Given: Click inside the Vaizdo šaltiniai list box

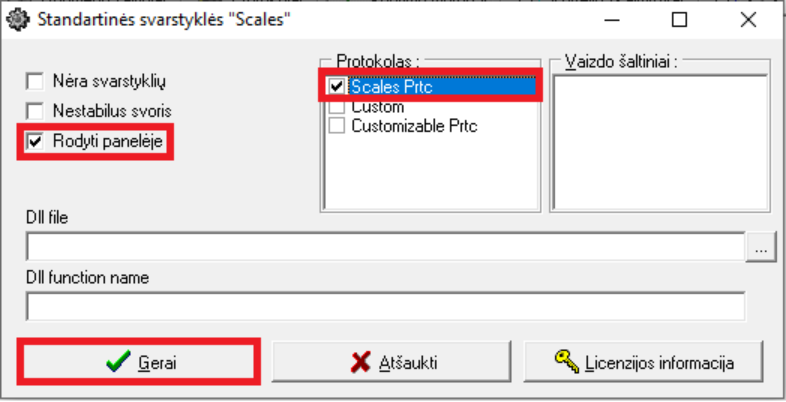Looking at the screenshot, I should pos(659,140).
